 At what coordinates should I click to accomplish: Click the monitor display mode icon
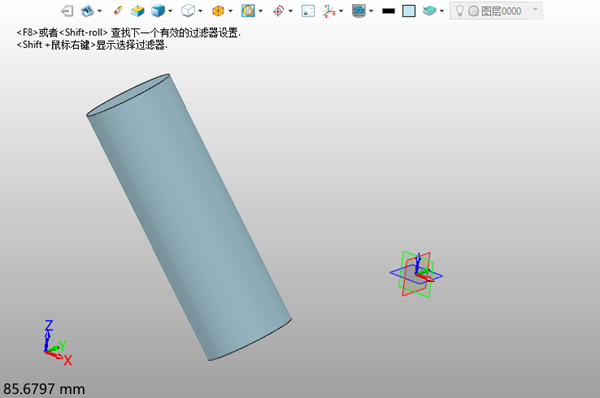point(359,11)
